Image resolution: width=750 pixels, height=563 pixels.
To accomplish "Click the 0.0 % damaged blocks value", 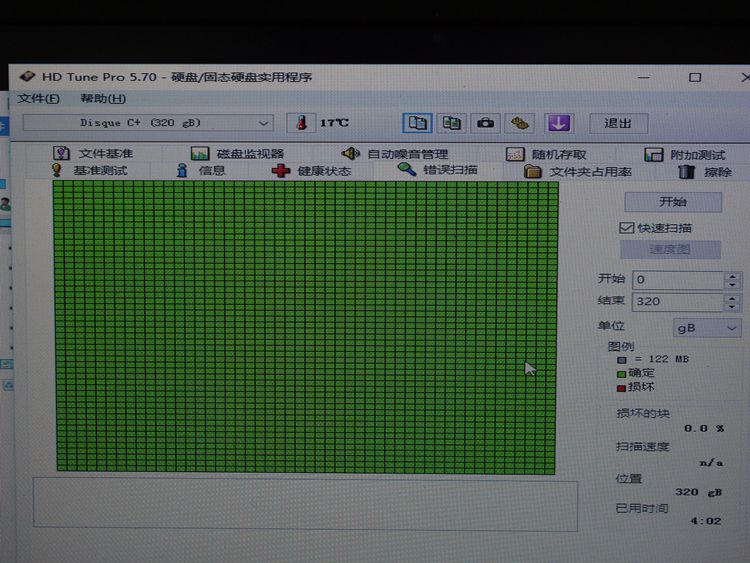I will (x=704, y=428).
